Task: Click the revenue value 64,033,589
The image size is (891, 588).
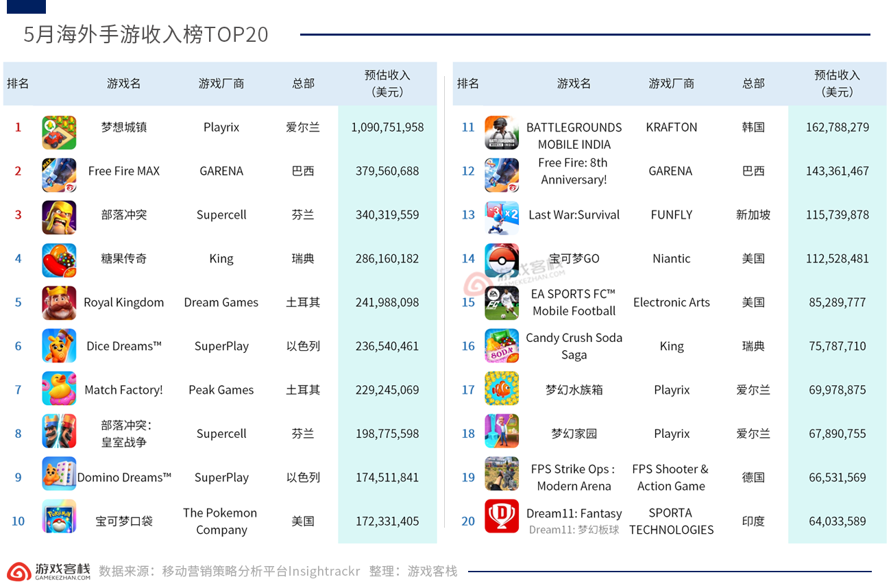Action: pyautogui.click(x=838, y=522)
